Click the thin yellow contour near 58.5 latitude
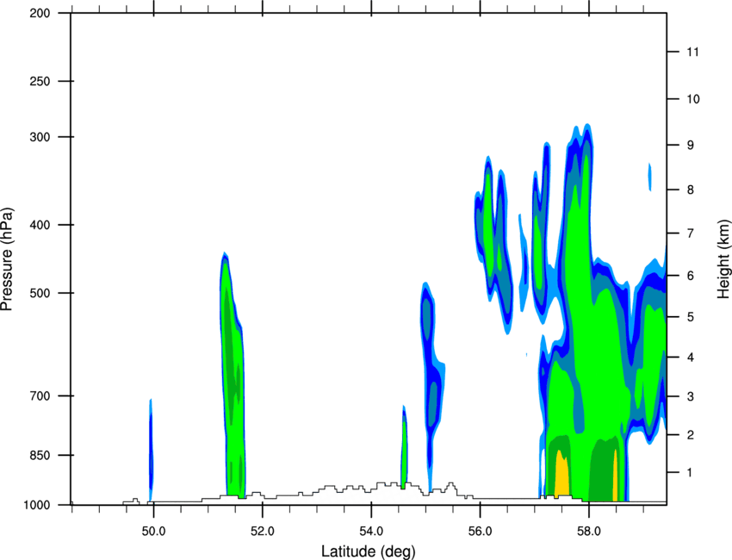This screenshot has width=732, height=560. [x=615, y=476]
